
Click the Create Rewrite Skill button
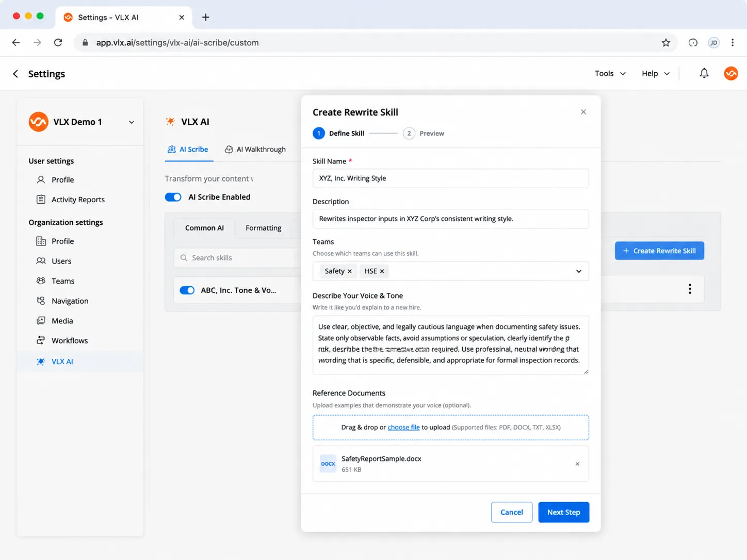[x=659, y=251]
